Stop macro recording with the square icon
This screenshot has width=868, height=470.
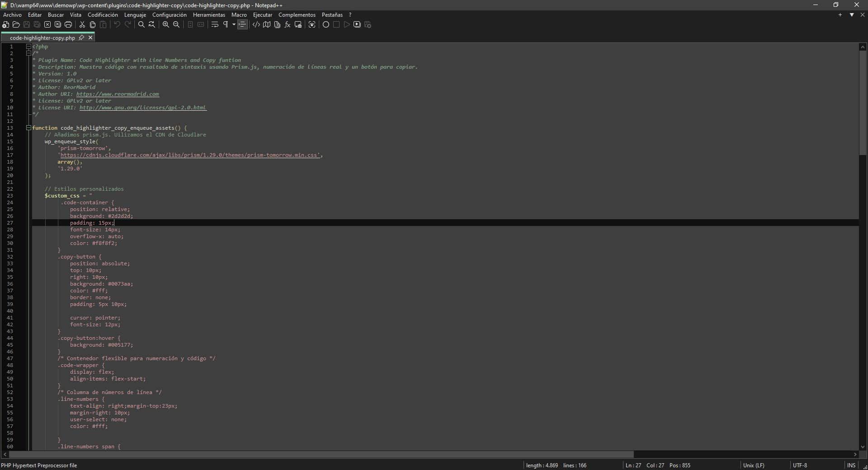pyautogui.click(x=336, y=24)
